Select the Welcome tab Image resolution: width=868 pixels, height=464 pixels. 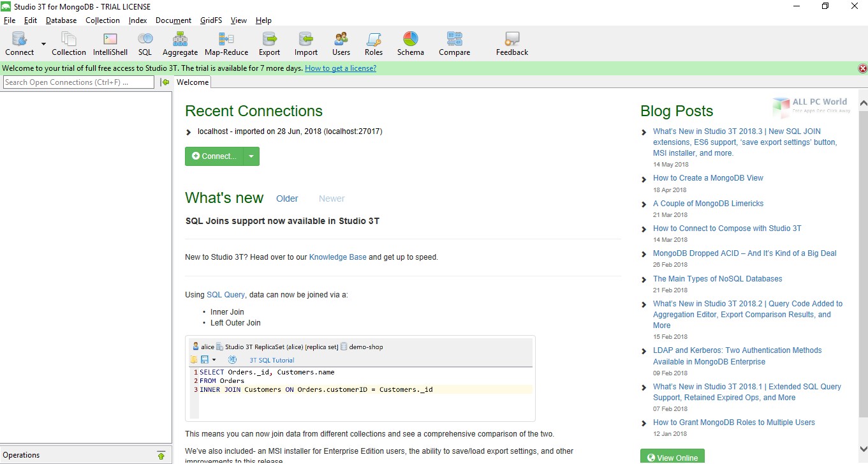pyautogui.click(x=192, y=82)
